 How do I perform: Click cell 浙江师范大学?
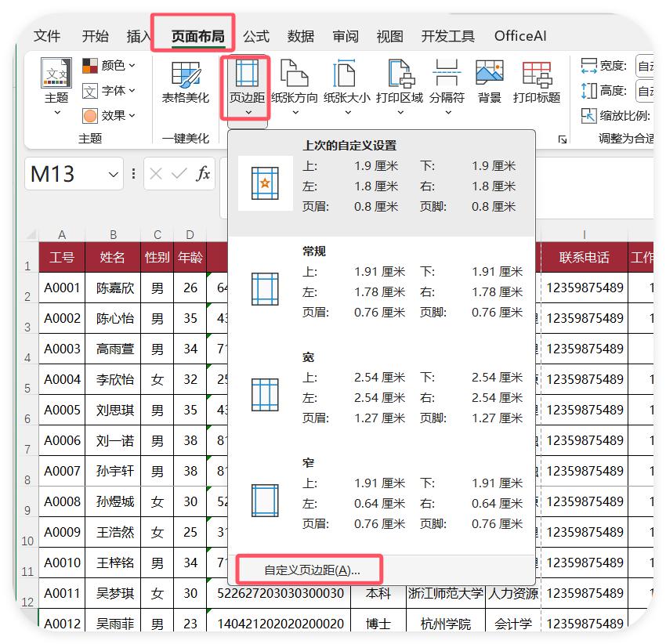point(446,593)
